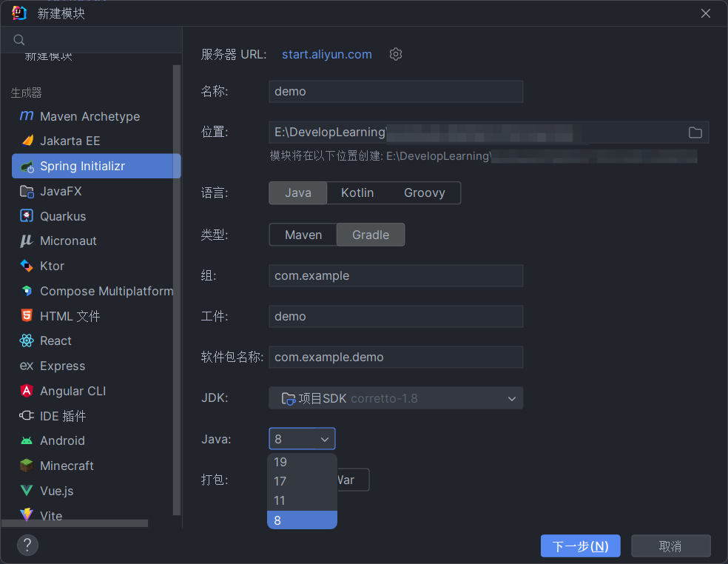Click the 名称 name input field
728x564 pixels.
[396, 92]
